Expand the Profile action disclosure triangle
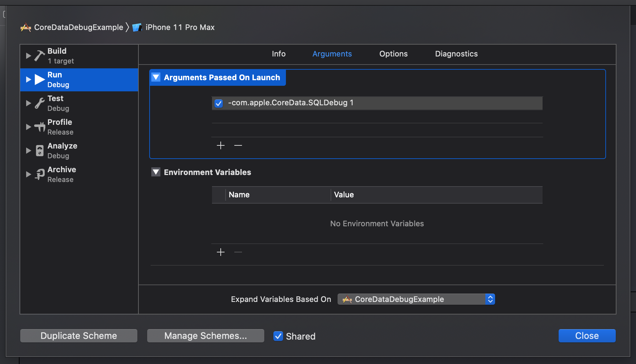Viewport: 636px width, 364px height. 29,127
